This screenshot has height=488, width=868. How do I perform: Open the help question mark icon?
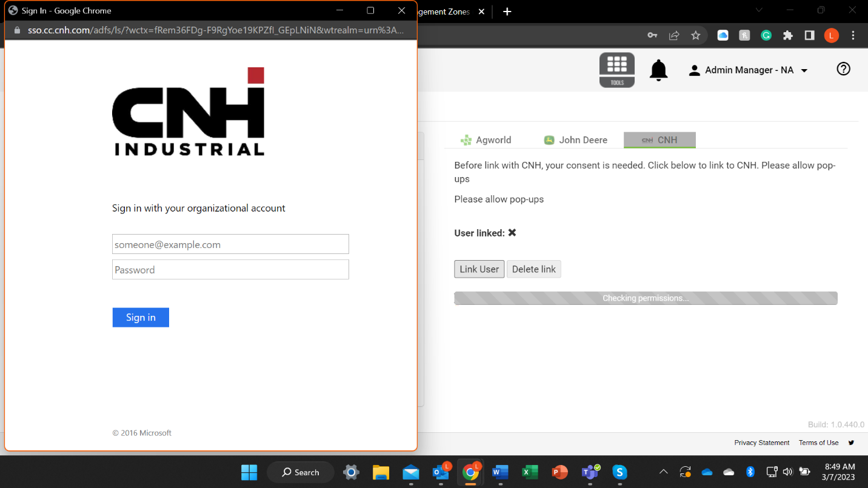point(843,69)
